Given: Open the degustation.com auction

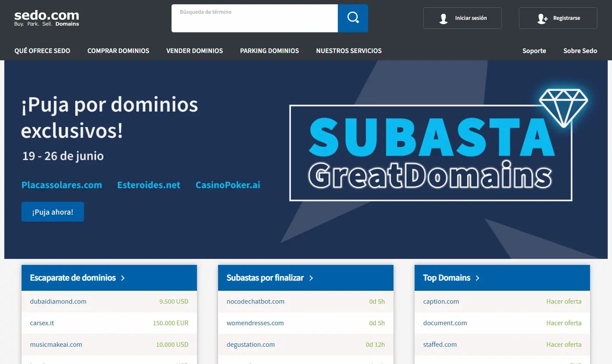Looking at the screenshot, I should [251, 345].
